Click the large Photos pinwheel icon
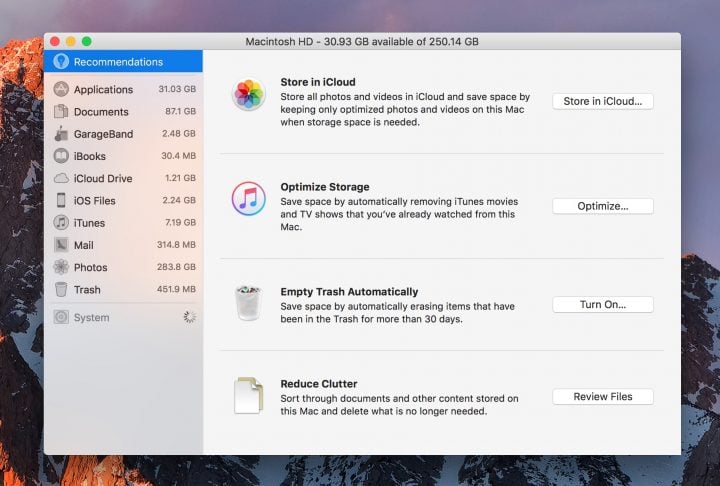720x486 pixels. [x=248, y=94]
